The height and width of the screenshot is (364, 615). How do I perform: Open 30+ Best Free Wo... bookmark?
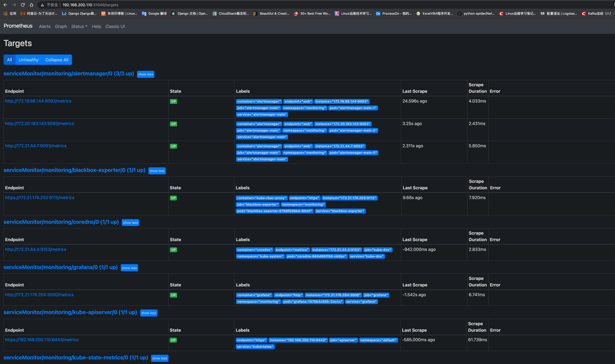coord(312,13)
